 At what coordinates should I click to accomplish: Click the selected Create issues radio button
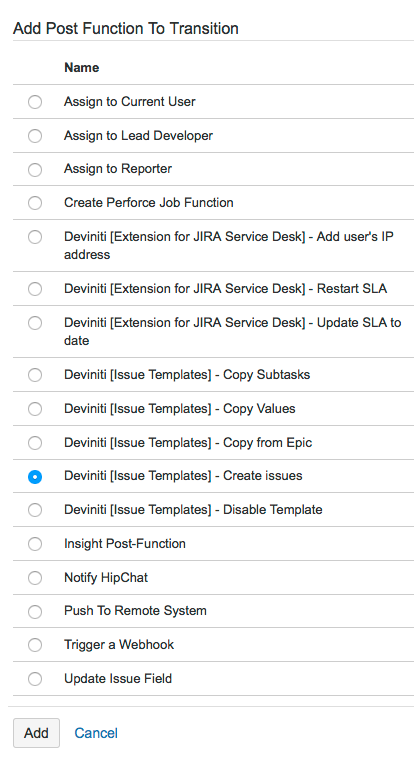[x=35, y=477]
